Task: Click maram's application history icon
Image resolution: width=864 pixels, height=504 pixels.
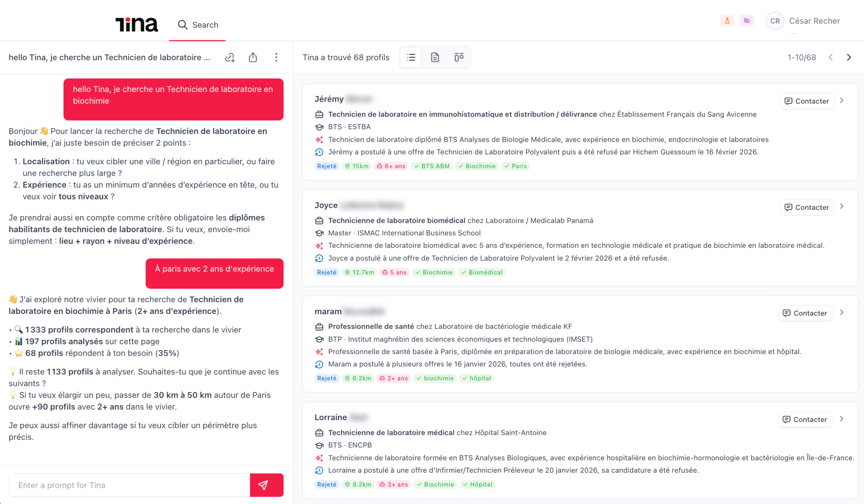Action: coord(319,364)
